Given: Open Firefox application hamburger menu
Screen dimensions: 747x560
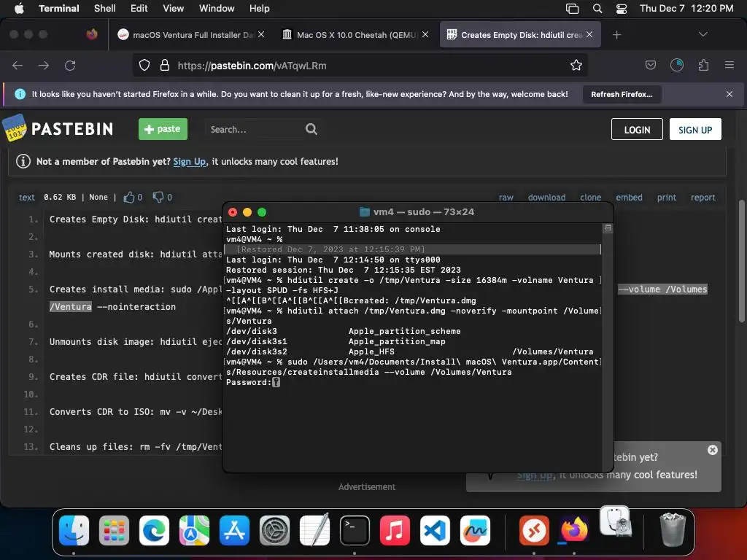Looking at the screenshot, I should pyautogui.click(x=729, y=65).
